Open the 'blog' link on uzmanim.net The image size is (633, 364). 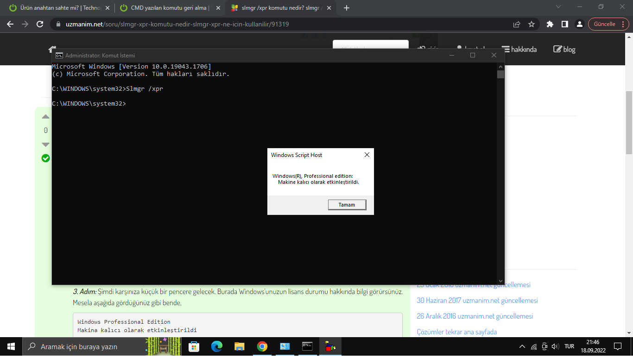(x=564, y=49)
